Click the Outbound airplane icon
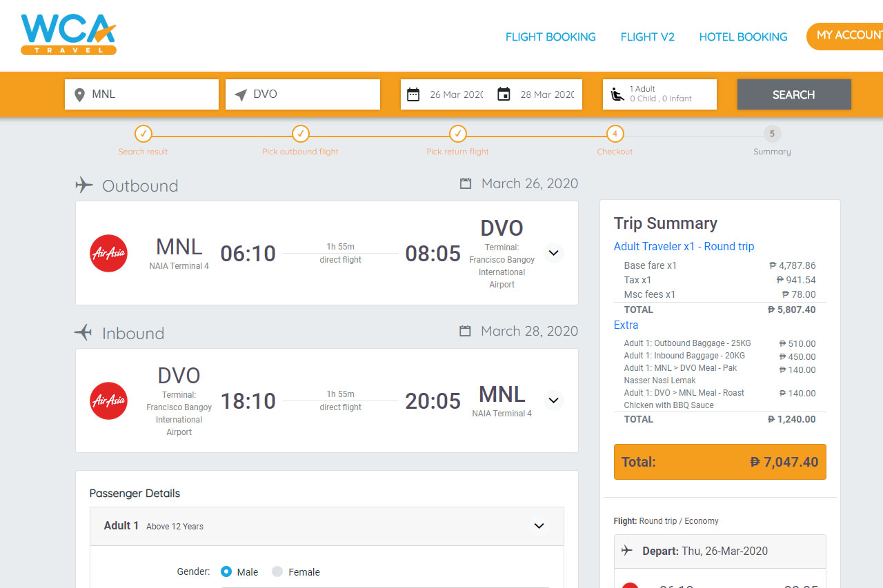 point(84,185)
